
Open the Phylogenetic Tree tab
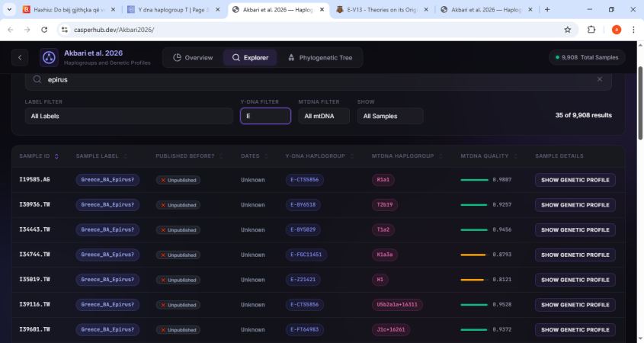pos(320,57)
